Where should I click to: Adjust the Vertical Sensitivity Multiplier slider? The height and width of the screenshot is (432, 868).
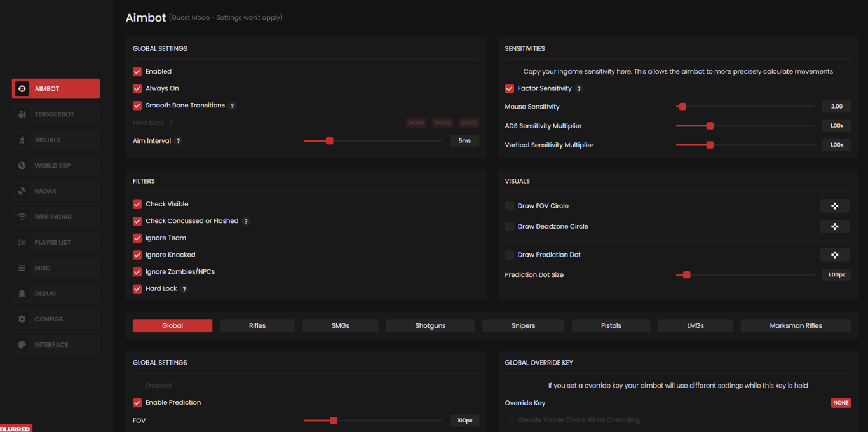745,145
